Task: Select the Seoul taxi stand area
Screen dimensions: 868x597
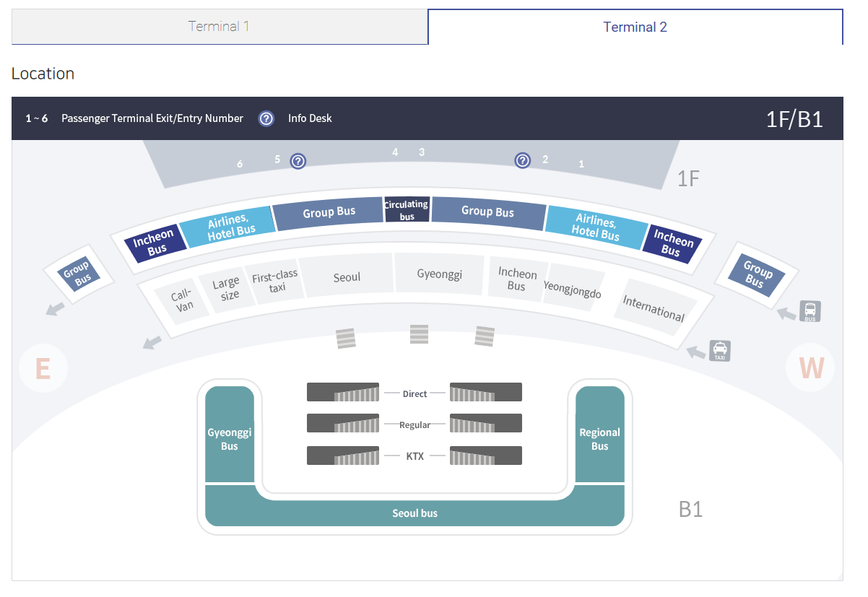Action: coord(347,276)
